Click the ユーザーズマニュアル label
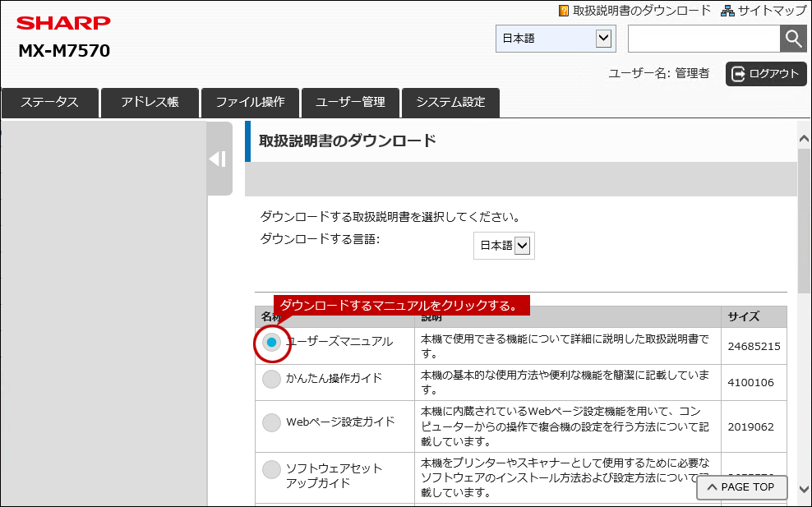 pyautogui.click(x=339, y=342)
